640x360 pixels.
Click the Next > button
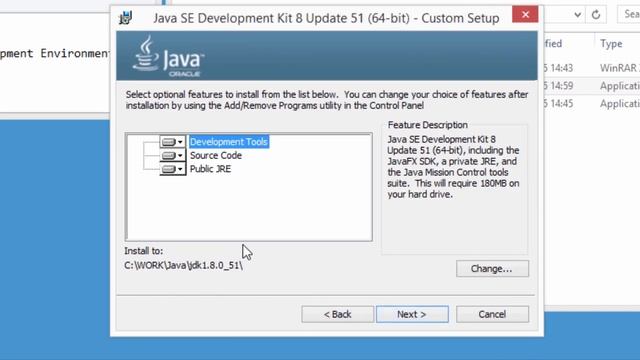coord(412,314)
